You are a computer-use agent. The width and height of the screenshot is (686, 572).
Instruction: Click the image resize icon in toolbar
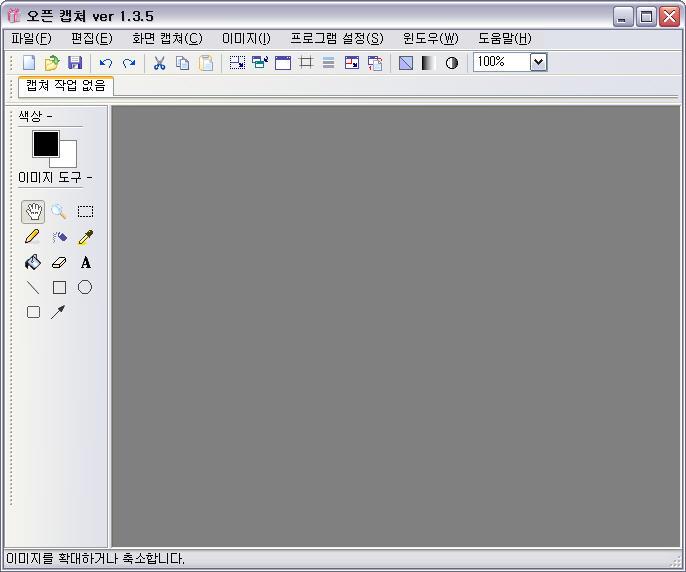(352, 63)
